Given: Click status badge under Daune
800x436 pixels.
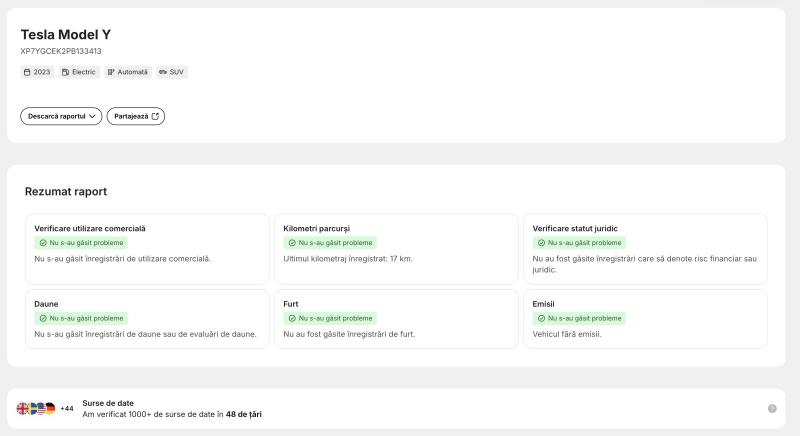Looking at the screenshot, I should coord(81,318).
